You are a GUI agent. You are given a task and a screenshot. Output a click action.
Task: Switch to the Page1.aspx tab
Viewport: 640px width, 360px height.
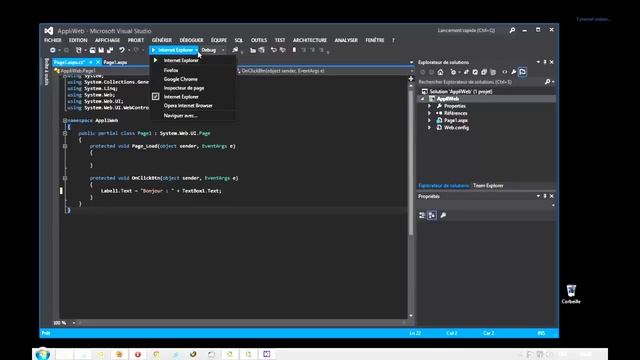click(x=115, y=62)
